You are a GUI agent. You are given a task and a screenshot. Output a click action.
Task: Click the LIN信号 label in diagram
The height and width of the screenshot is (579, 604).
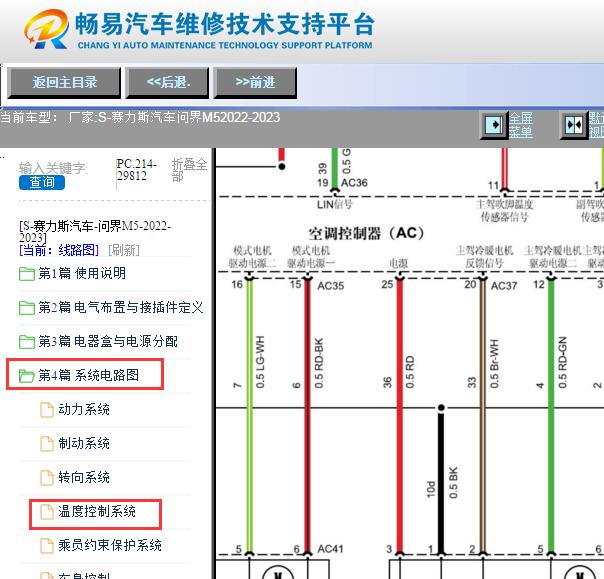(334, 204)
